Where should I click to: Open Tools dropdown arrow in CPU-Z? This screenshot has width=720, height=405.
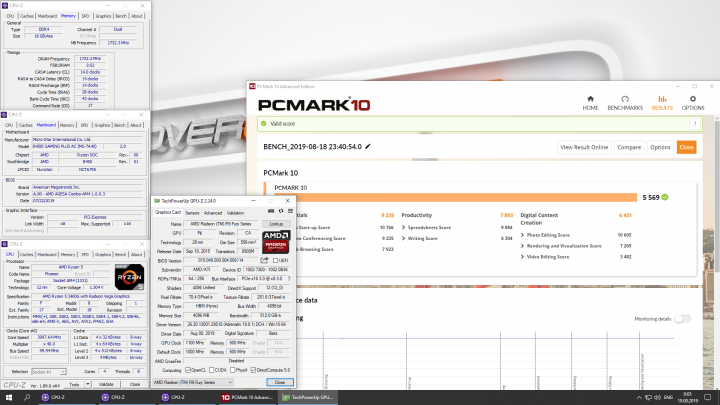(87, 384)
